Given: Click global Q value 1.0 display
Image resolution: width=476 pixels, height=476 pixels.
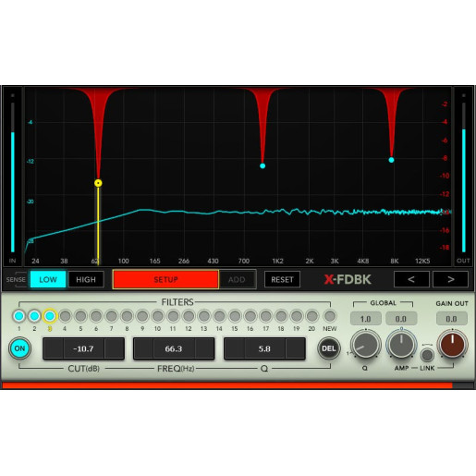Looking at the screenshot, I should (366, 319).
